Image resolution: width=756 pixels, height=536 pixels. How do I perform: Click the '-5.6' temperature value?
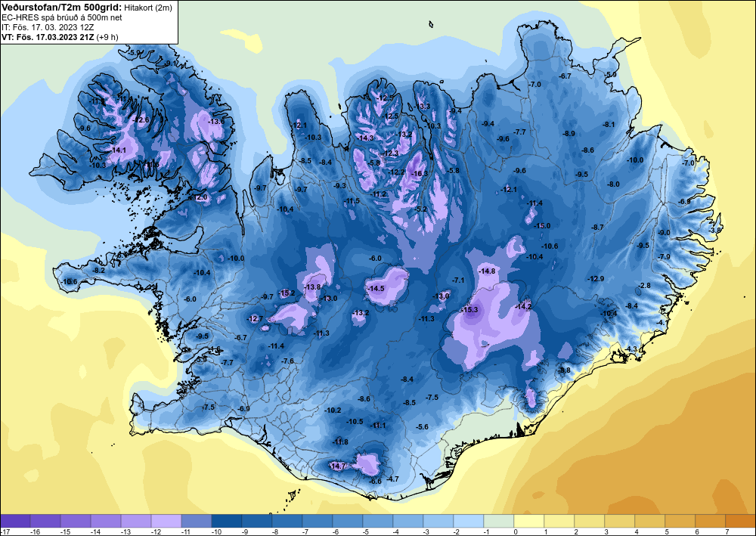click(x=423, y=426)
